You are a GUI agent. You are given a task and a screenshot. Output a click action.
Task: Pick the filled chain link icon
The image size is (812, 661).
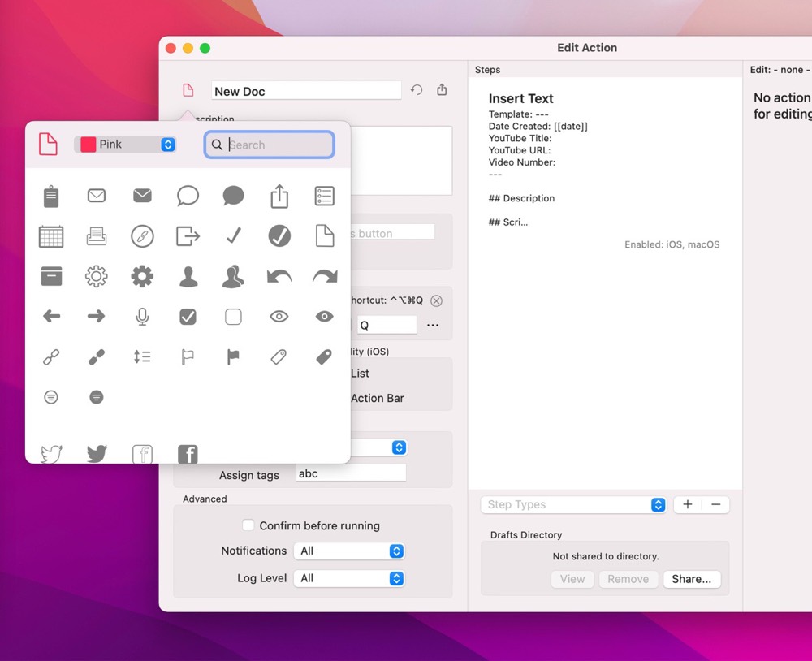(97, 357)
